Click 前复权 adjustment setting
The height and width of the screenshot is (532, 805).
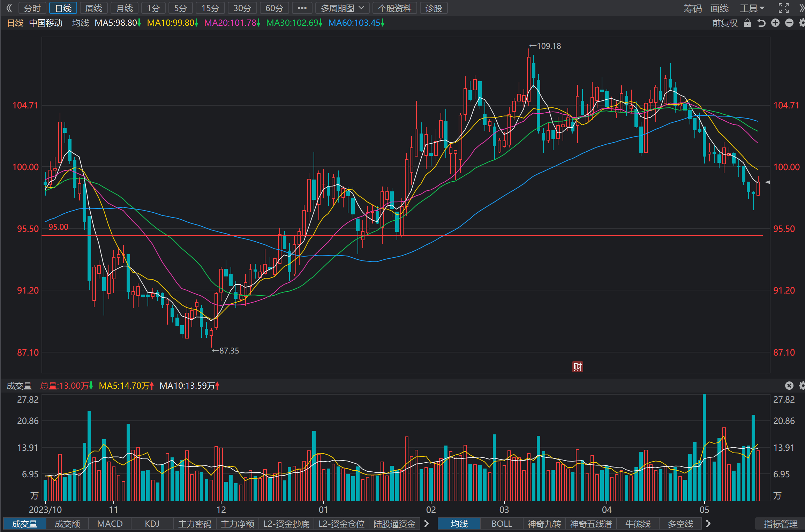pos(725,23)
